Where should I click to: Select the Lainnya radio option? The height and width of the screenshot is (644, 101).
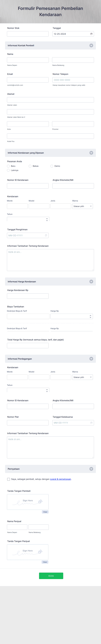click(8, 170)
